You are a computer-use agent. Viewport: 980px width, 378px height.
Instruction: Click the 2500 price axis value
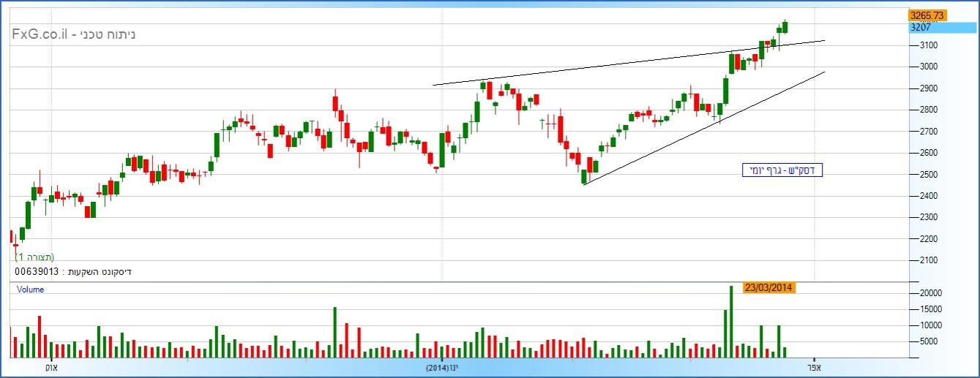[927, 175]
